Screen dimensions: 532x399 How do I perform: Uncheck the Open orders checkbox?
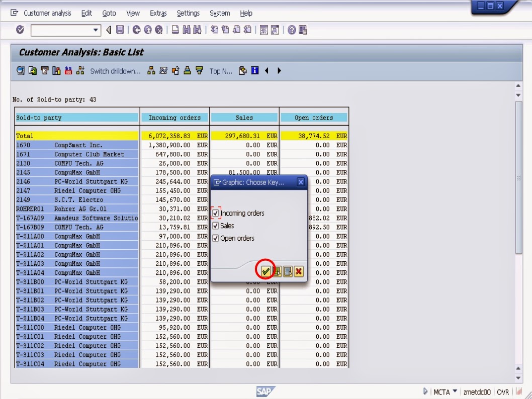tap(215, 238)
